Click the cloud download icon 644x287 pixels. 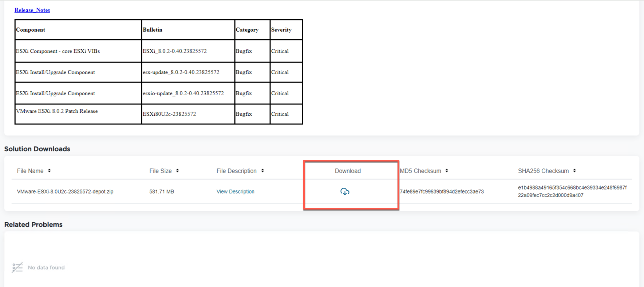[345, 191]
